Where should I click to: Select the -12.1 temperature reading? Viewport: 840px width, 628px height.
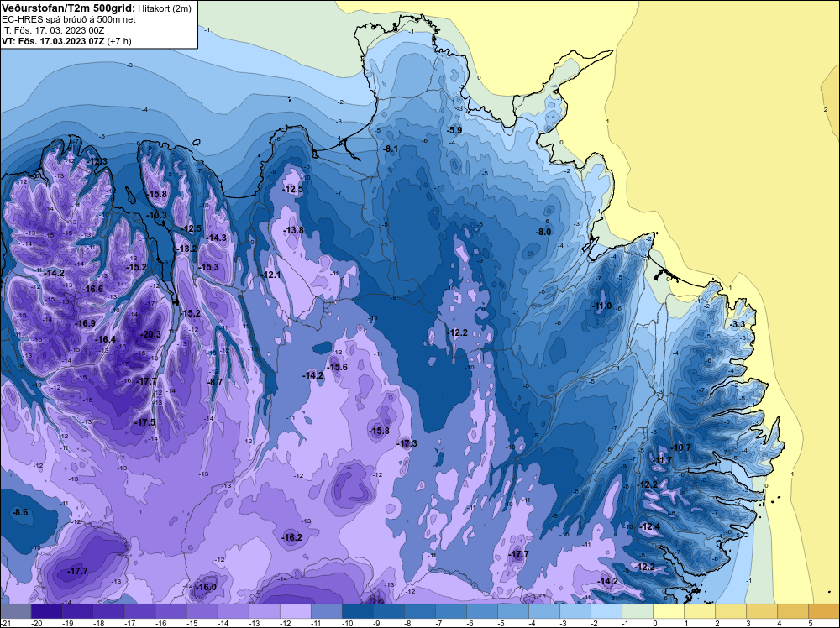click(x=271, y=275)
